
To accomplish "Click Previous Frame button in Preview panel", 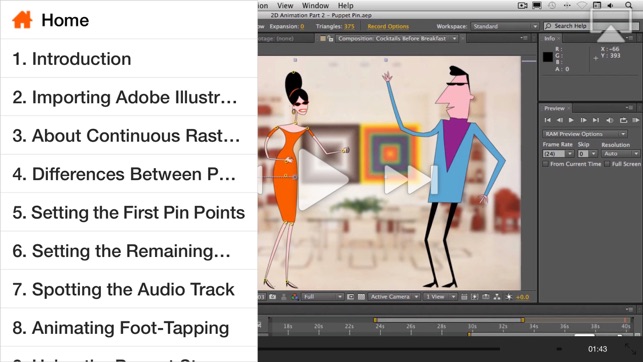I will [x=559, y=120].
